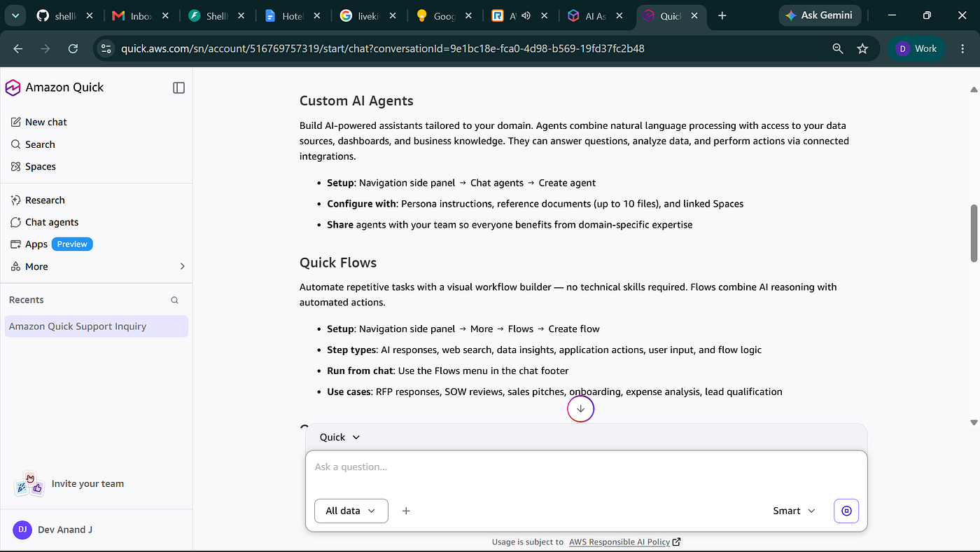
Task: Open Apps Preview section
Action: click(51, 244)
